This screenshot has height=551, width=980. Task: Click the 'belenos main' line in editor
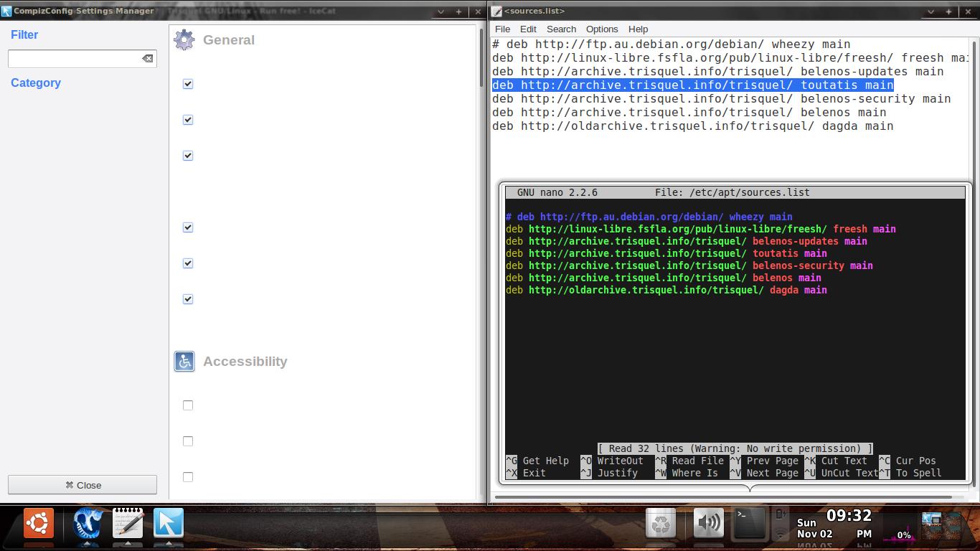(x=689, y=113)
